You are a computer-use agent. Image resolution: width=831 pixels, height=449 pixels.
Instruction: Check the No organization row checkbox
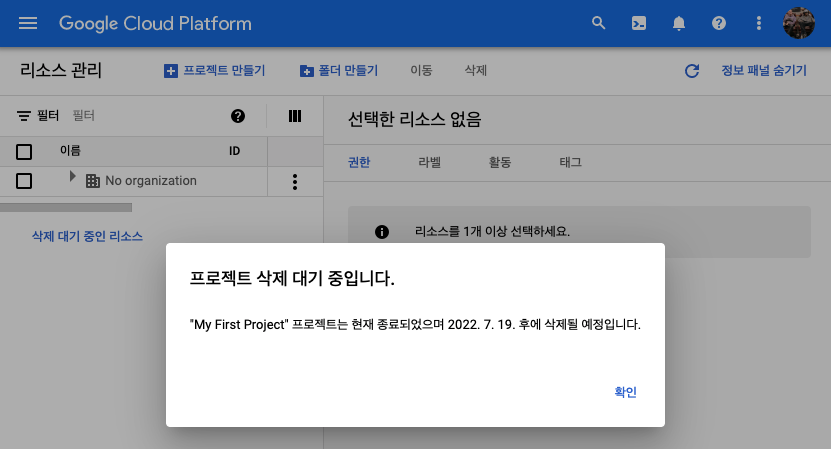coord(24,181)
